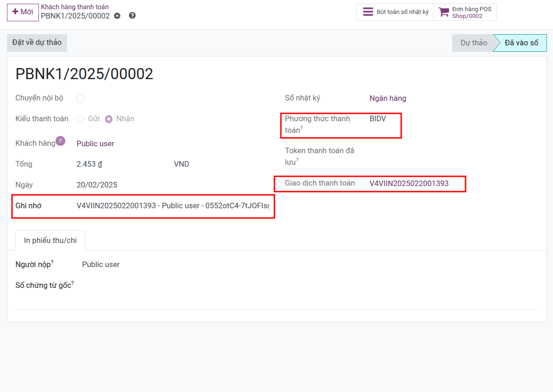
Task: Switch status to Dự thảo stage
Action: coord(473,43)
